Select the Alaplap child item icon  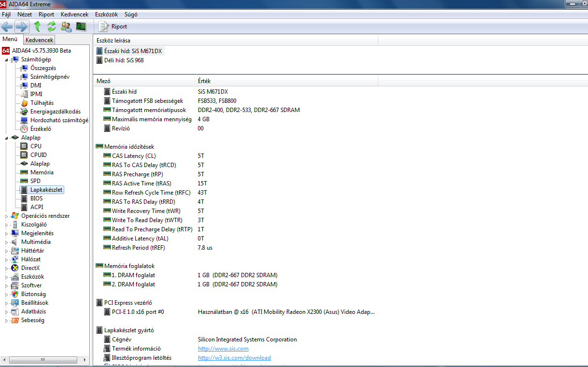(x=24, y=164)
